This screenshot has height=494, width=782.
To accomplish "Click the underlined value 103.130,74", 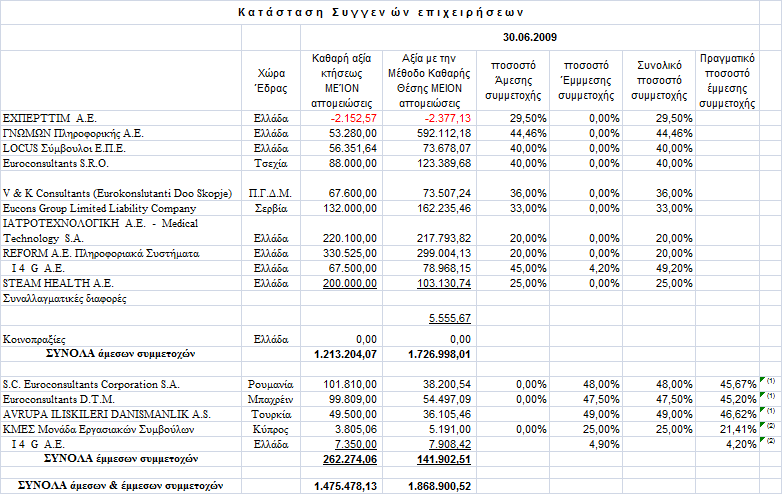I will [x=444, y=283].
